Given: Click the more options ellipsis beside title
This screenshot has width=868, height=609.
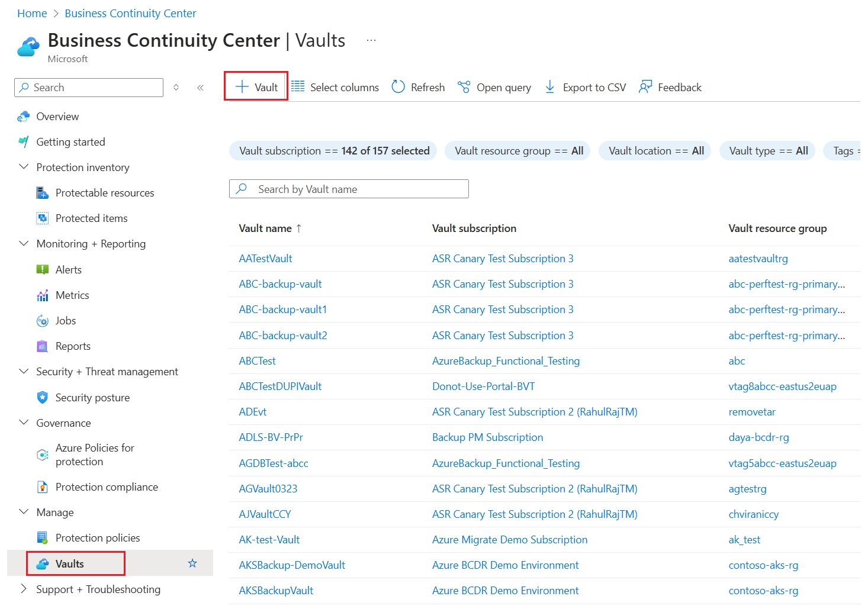Looking at the screenshot, I should (371, 40).
